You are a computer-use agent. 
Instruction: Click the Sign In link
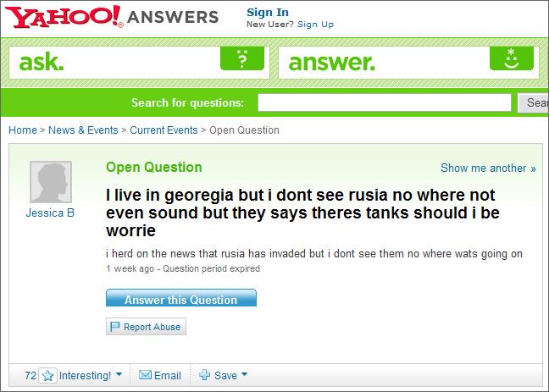point(267,12)
